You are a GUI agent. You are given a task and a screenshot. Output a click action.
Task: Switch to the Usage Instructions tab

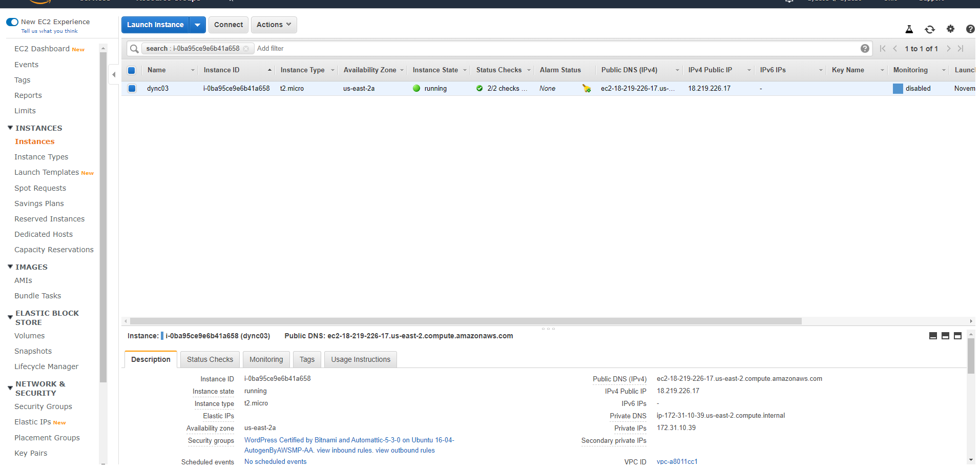pyautogui.click(x=361, y=359)
